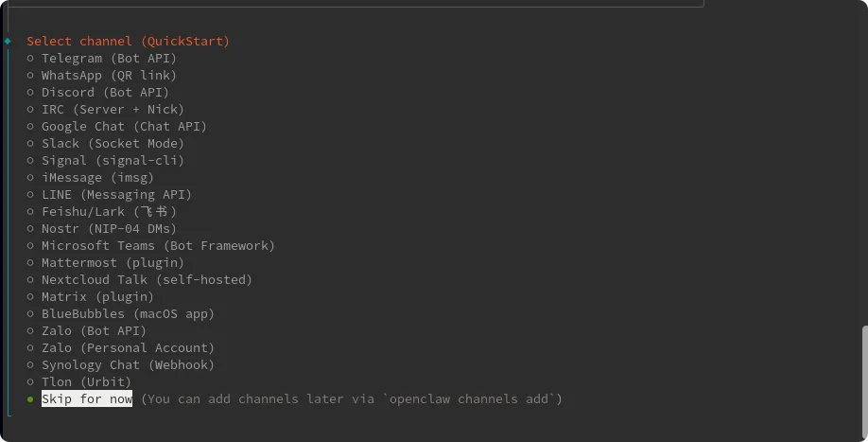Select Google Chat (Chat API) entry
Screen dimensions: 868x442
[x=124, y=127]
